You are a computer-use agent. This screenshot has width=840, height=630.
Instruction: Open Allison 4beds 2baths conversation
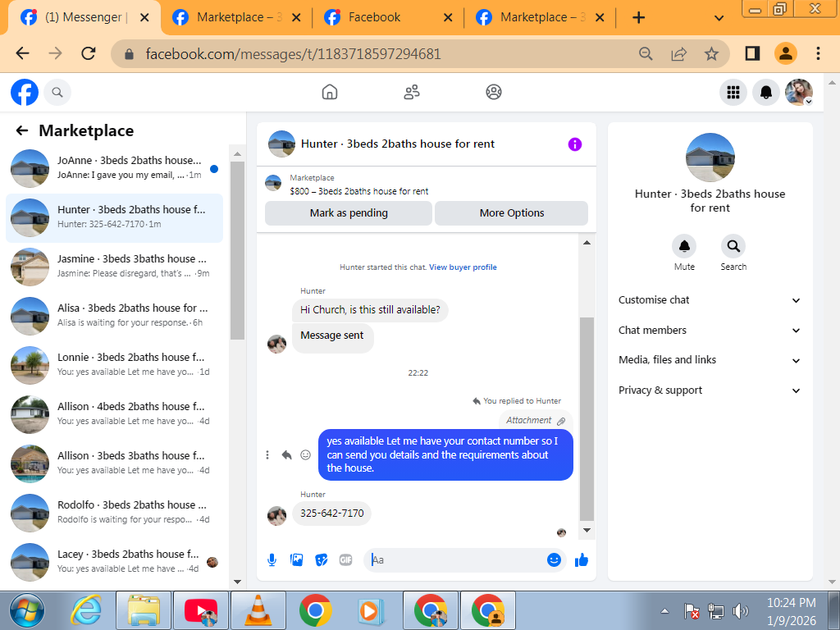point(115,414)
